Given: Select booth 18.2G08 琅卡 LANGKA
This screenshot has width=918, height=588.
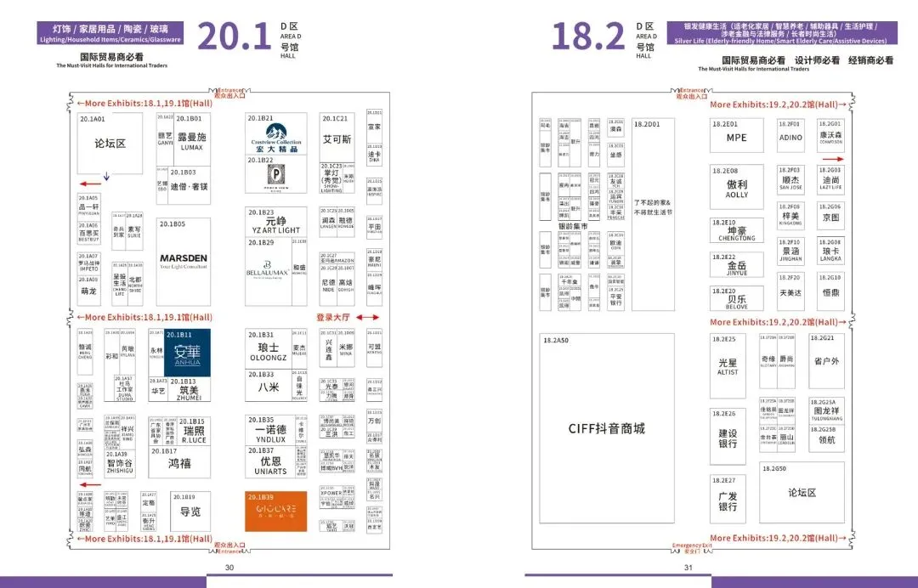Looking at the screenshot, I should [x=830, y=251].
